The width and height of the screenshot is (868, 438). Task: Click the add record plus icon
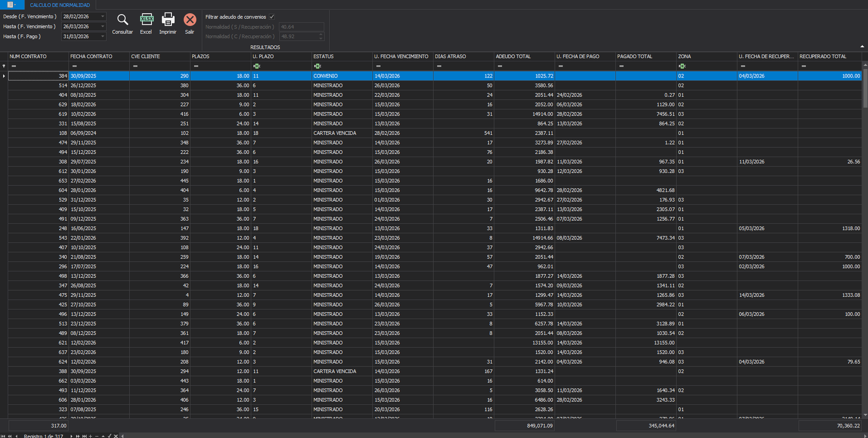pyautogui.click(x=91, y=436)
